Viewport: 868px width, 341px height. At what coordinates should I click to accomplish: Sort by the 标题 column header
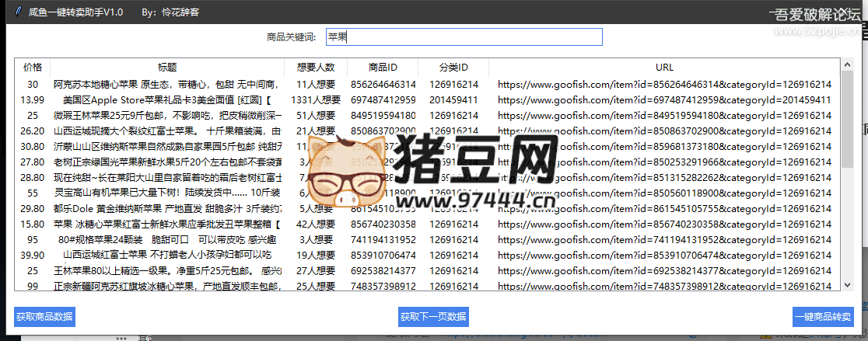pos(167,68)
